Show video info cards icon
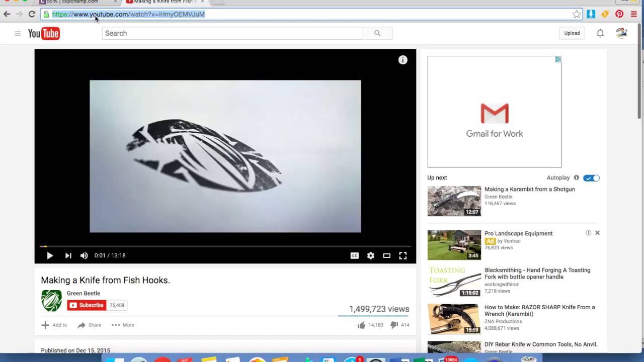 (403, 60)
